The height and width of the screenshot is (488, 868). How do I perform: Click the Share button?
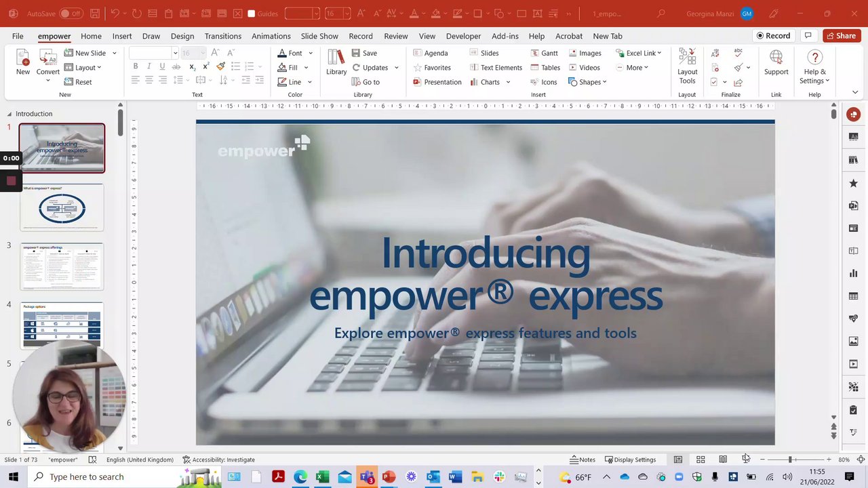pos(842,36)
